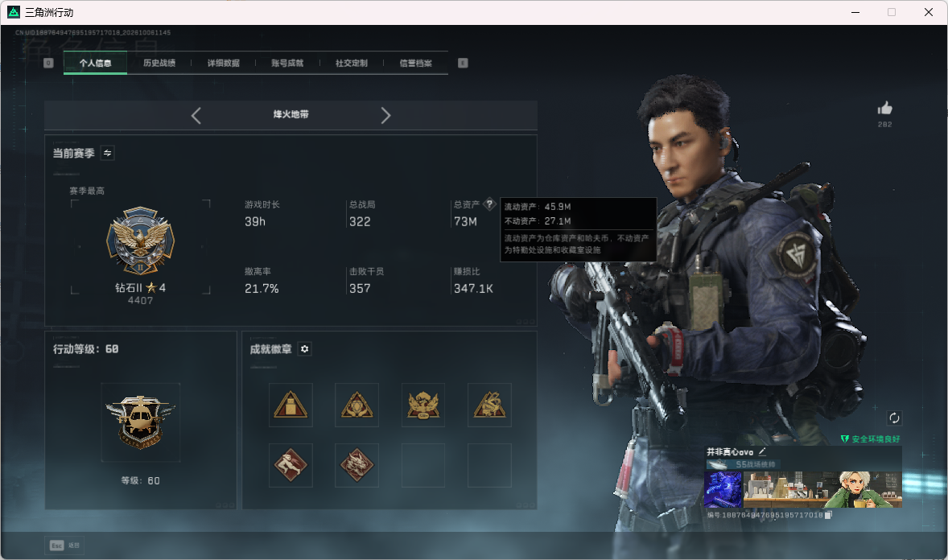The height and width of the screenshot is (560, 948).
Task: Toggle season view next to 当前赛季
Action: point(107,153)
